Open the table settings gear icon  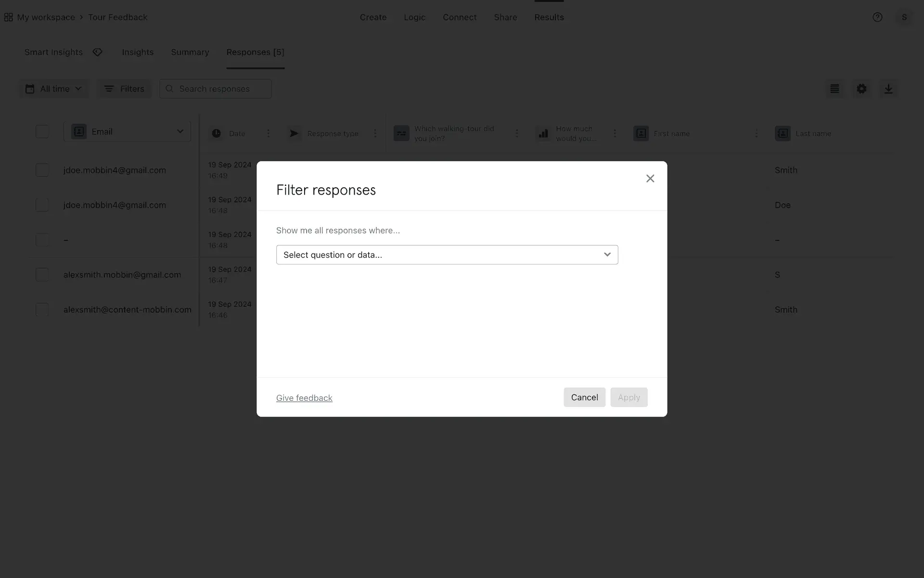click(861, 89)
